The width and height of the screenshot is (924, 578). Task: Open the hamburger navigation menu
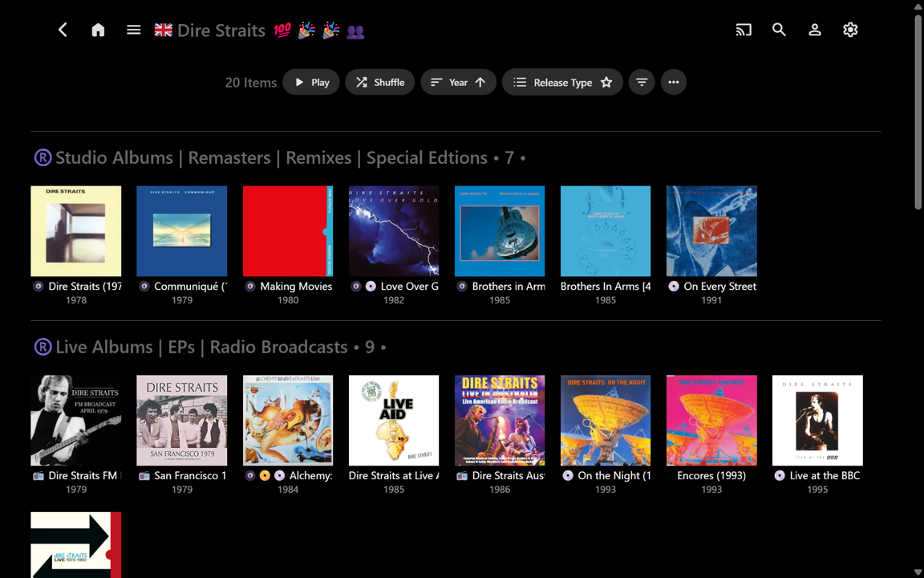[134, 30]
